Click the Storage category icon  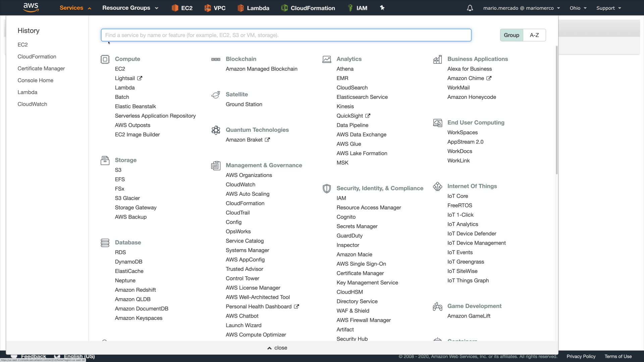point(105,161)
